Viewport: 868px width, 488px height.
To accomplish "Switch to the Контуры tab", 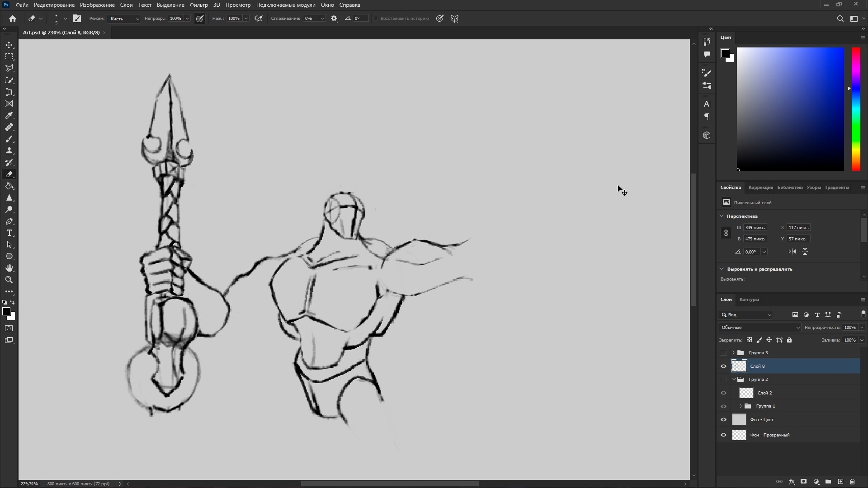I will click(x=749, y=300).
